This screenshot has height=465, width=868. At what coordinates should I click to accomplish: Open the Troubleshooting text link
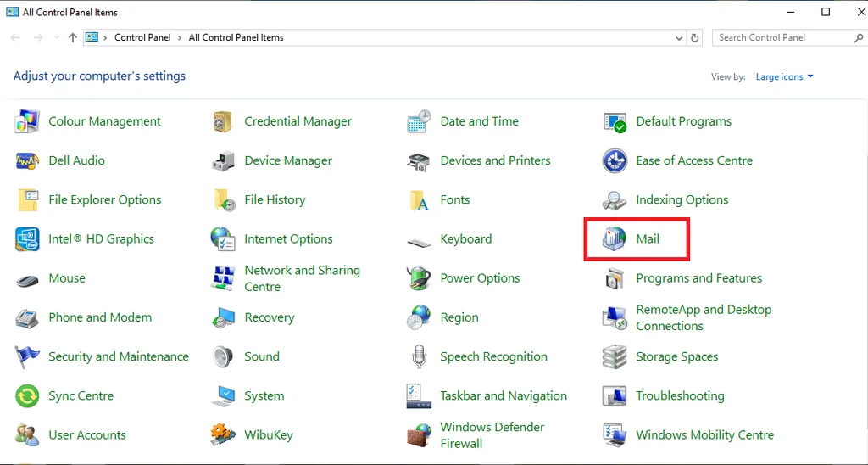680,395
